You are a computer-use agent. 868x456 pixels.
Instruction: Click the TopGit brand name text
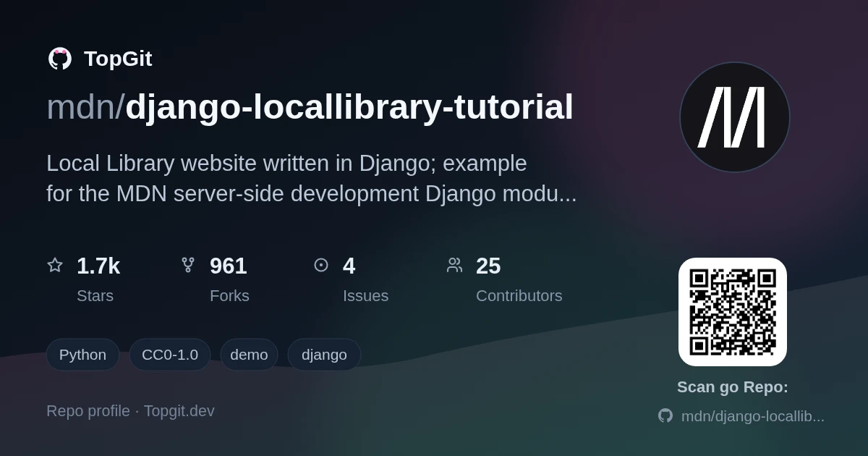pos(118,59)
